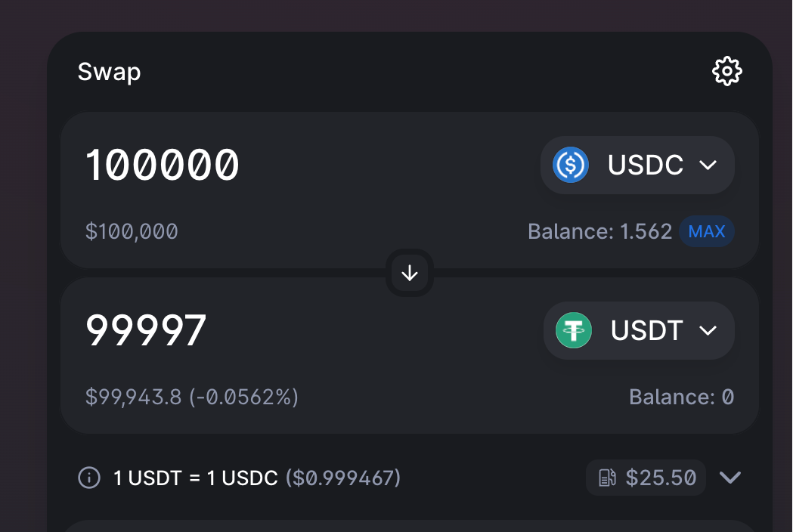Expand the USDC token selector chevron

coord(708,165)
